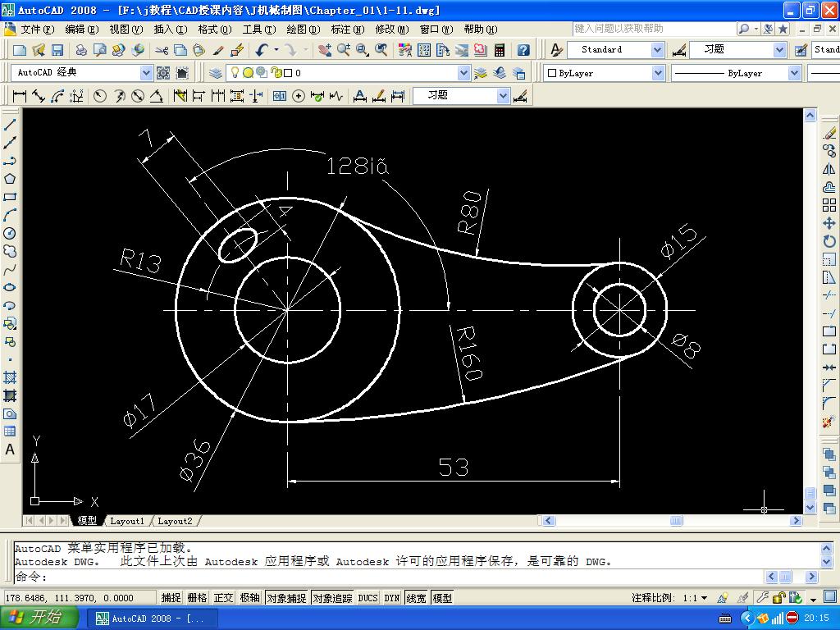Save the drawing with floppy disk icon
The width and height of the screenshot is (840, 630).
pos(57,50)
